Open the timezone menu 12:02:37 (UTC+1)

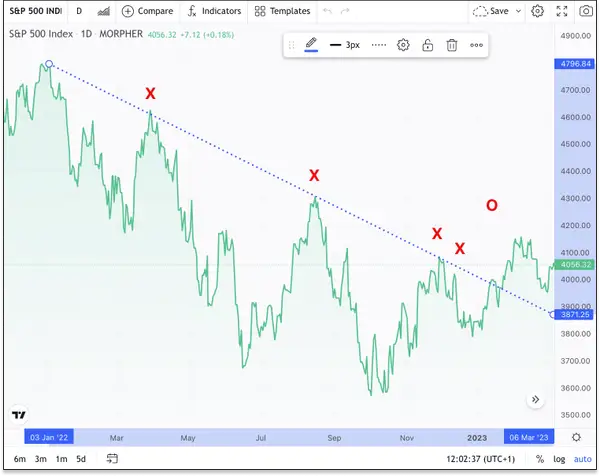(x=481, y=459)
